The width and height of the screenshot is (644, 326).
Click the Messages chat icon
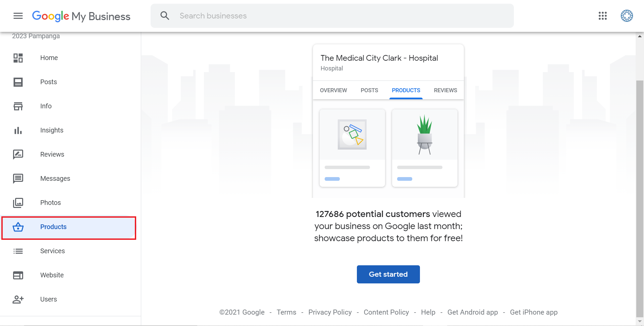coord(18,178)
